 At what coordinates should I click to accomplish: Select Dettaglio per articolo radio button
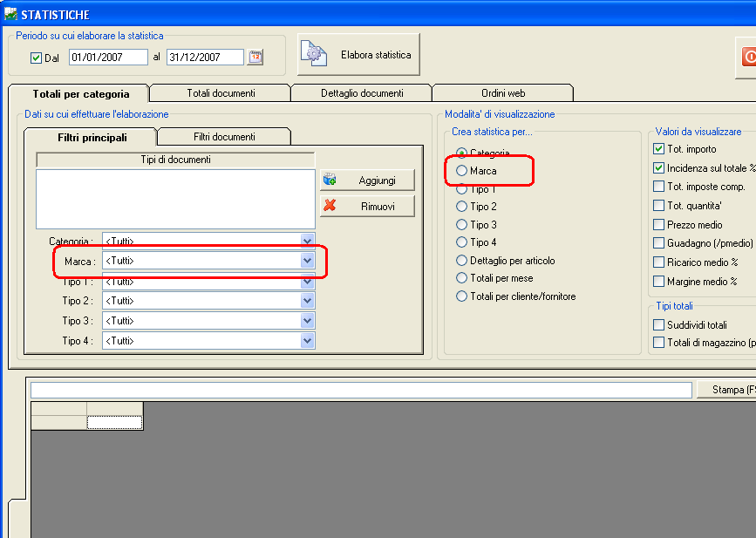461,261
